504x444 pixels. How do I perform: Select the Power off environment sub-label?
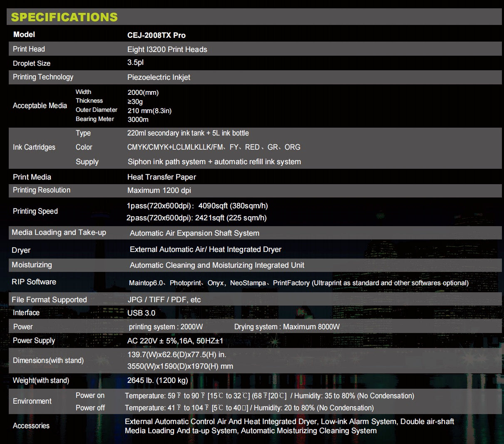tap(90, 408)
